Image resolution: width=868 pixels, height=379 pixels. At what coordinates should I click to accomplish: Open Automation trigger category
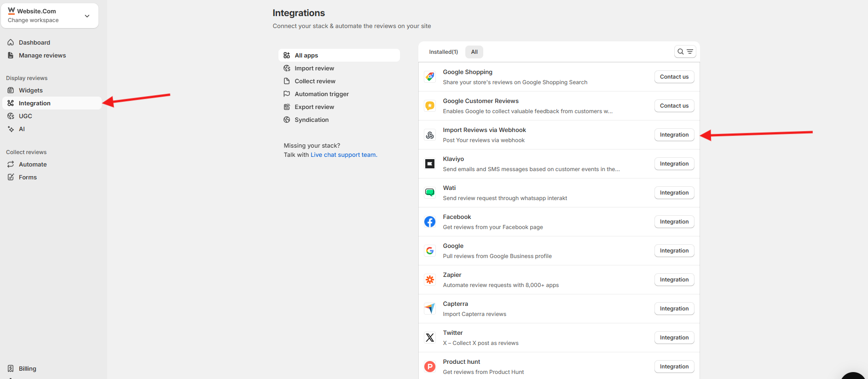322,94
